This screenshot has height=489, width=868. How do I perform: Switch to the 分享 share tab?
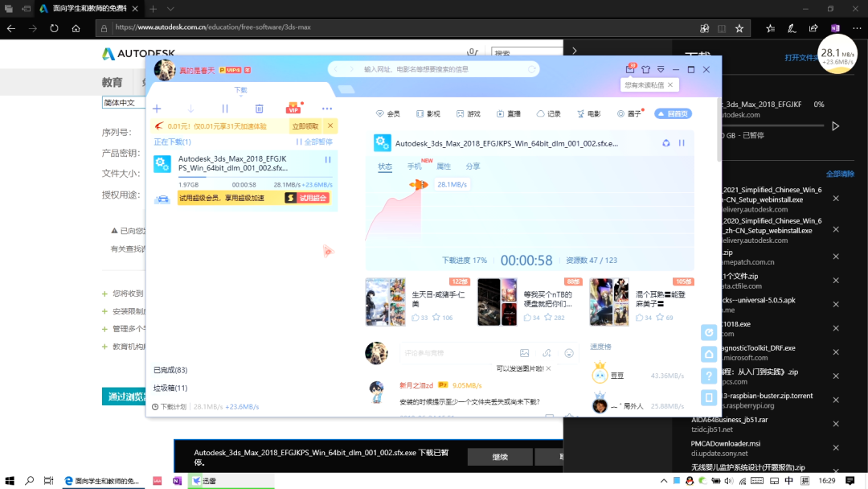tap(473, 166)
